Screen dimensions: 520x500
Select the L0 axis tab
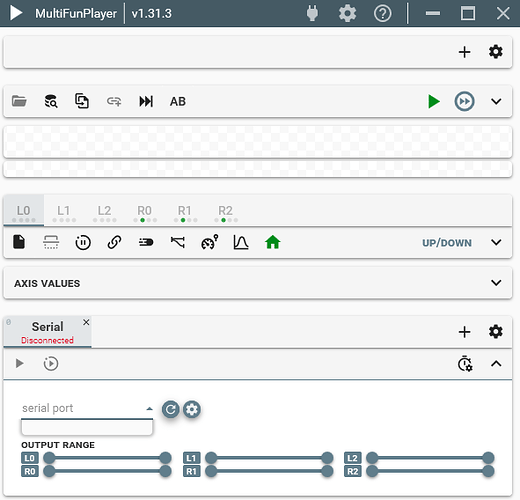[24, 211]
